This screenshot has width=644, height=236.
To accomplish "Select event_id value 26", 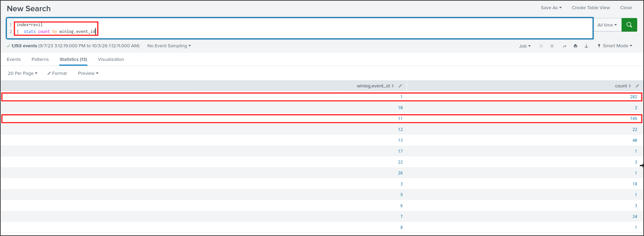I will [x=400, y=173].
